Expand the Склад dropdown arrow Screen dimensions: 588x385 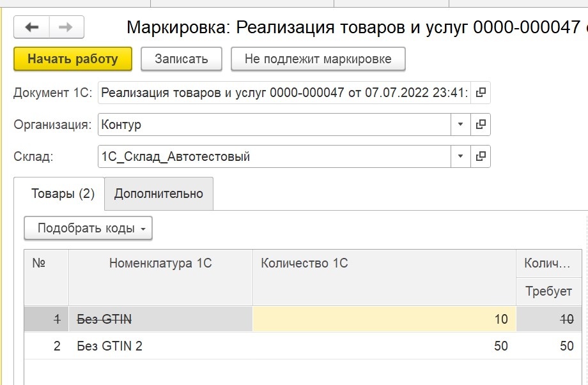461,156
